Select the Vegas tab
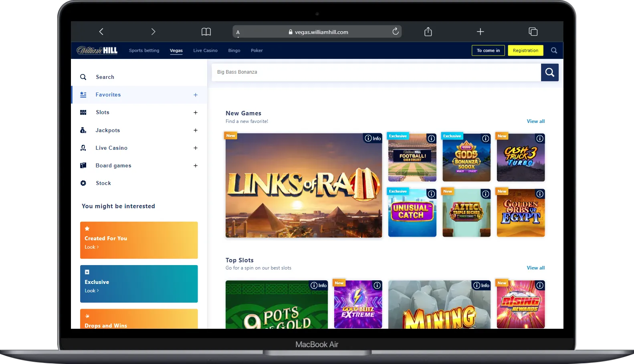 (x=176, y=50)
